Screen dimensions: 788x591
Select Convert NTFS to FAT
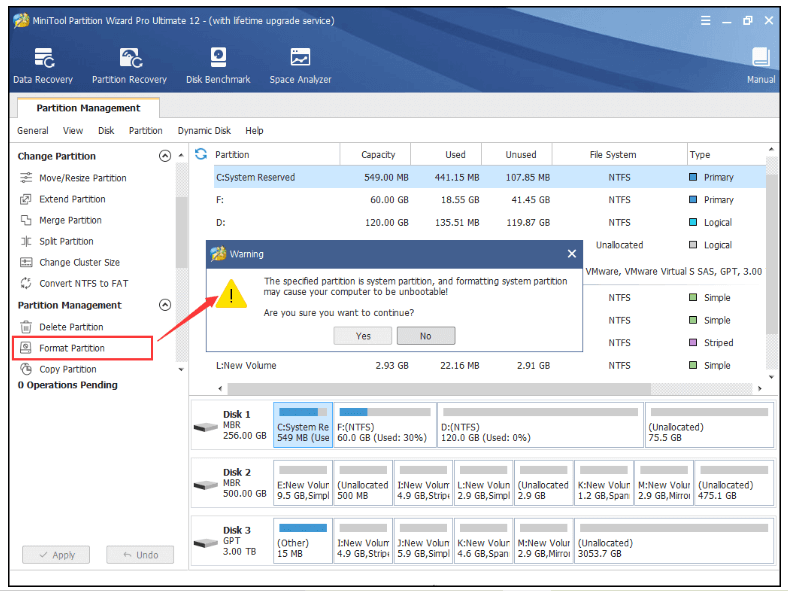[x=74, y=283]
